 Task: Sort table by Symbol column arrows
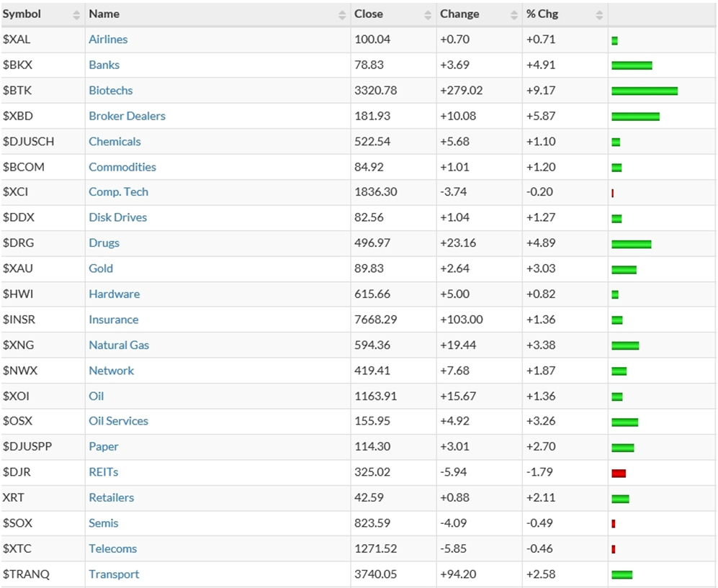tap(77, 14)
